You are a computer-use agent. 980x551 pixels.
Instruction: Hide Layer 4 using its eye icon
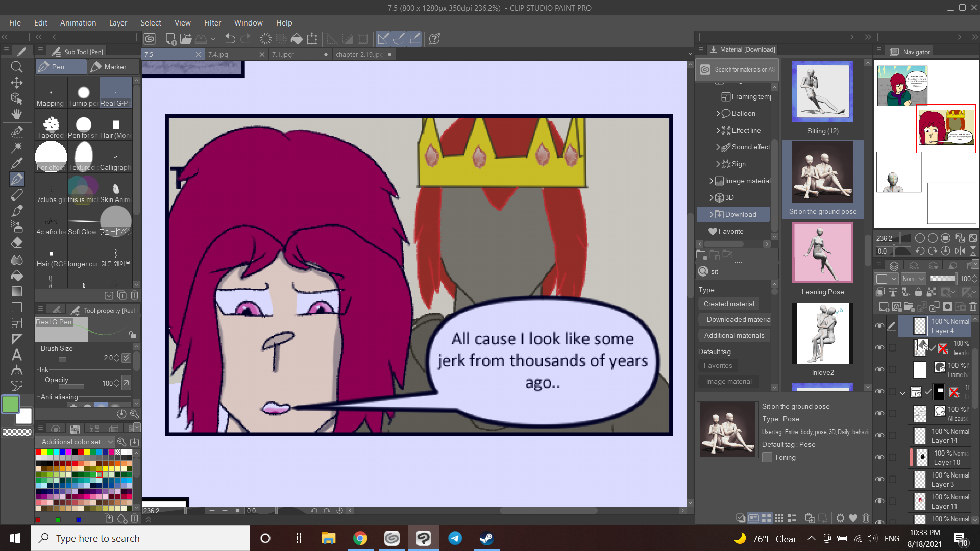click(x=879, y=326)
